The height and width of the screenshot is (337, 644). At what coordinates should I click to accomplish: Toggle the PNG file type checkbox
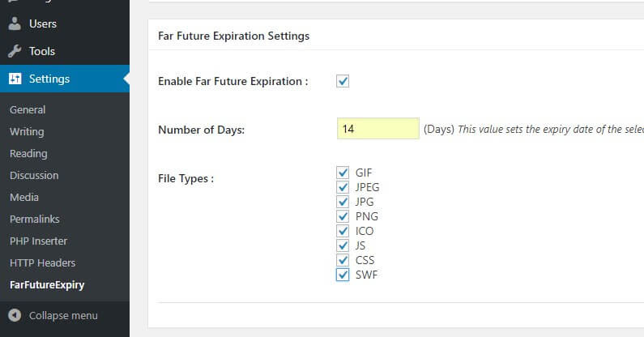click(x=343, y=216)
